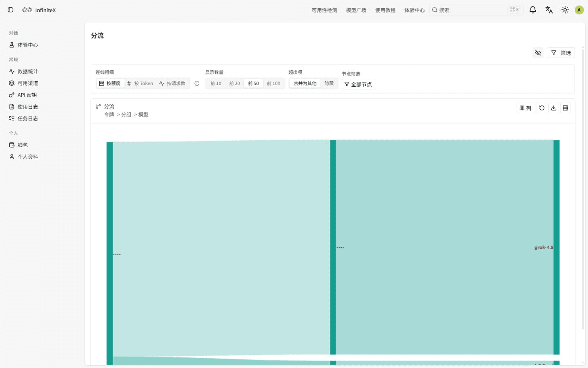588x368 pixels.
Task: Select 按额度 line thickness option
Action: tap(110, 83)
